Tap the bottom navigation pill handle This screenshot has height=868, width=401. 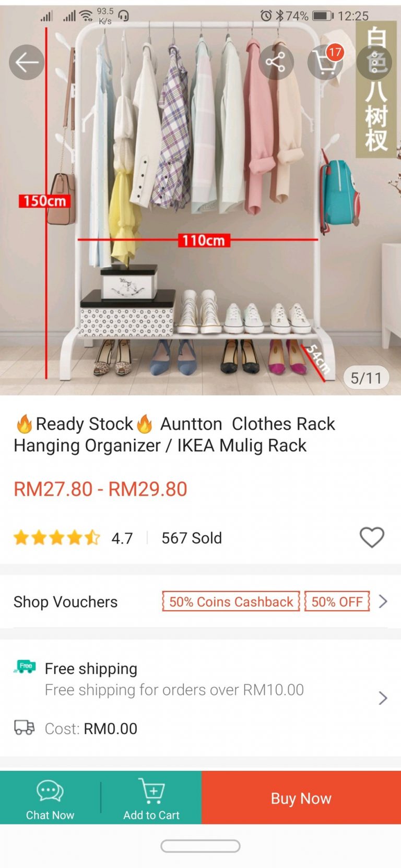[200, 846]
